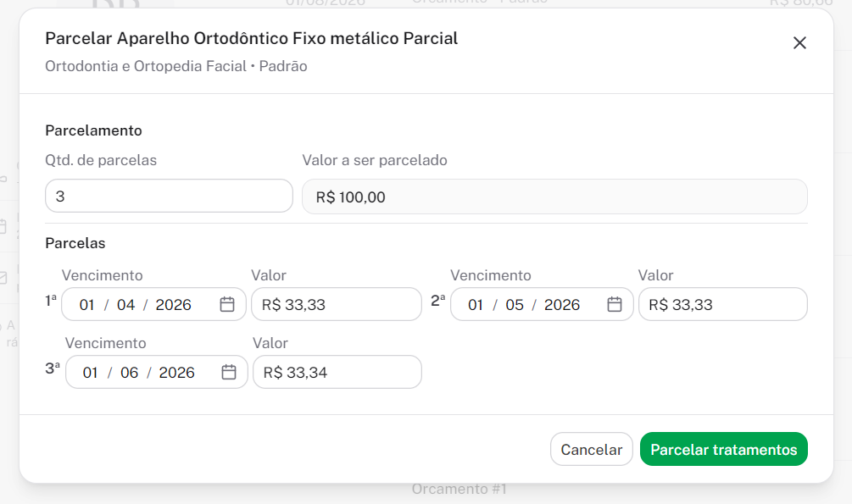Edit the 2nd installment Valor field
This screenshot has height=504, width=852.
click(x=722, y=305)
